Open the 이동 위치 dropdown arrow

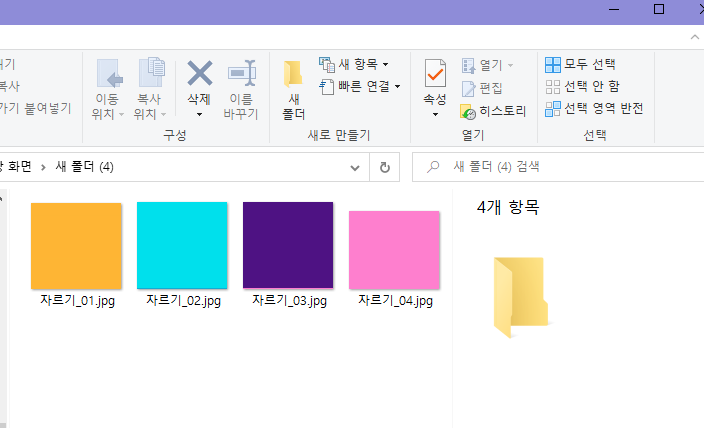coord(121,115)
